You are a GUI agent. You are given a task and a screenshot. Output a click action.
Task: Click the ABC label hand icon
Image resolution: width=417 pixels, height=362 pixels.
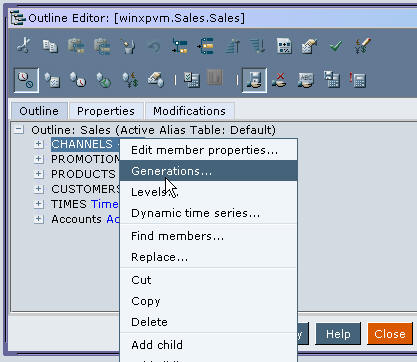[306, 80]
